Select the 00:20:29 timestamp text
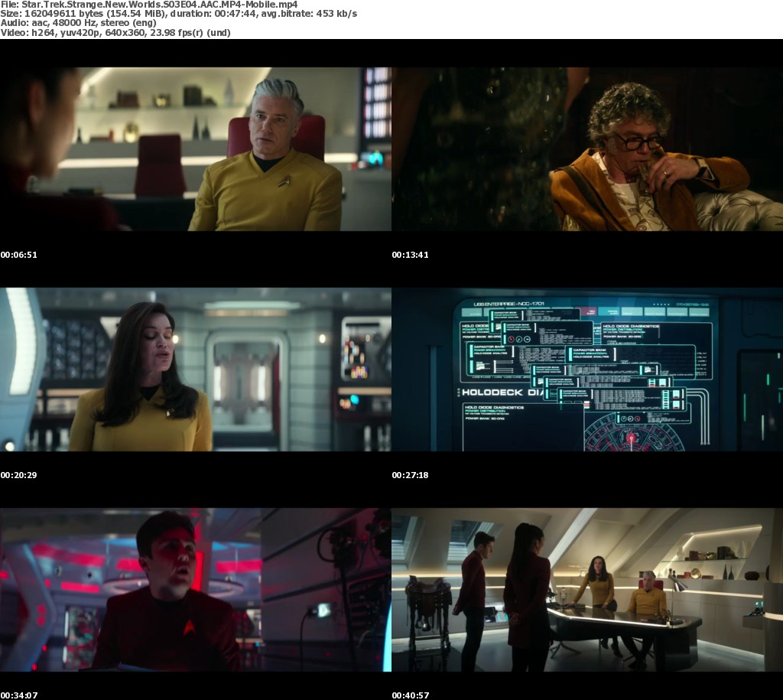This screenshot has height=700, width=783. [19, 475]
